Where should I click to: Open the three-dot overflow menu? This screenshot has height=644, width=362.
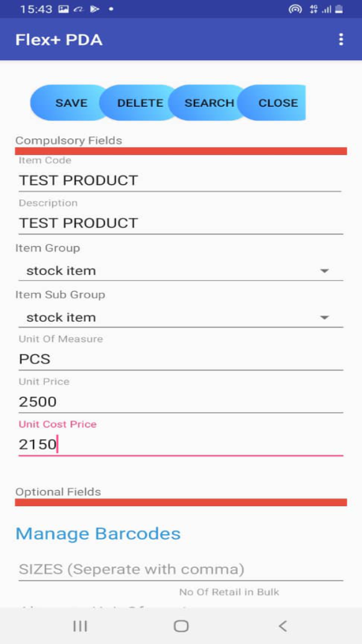tap(341, 40)
